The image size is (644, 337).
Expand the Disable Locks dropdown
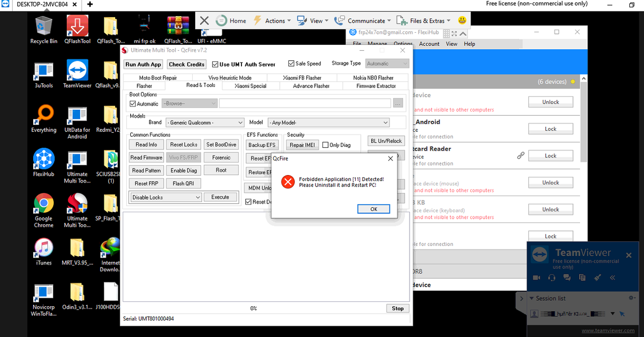tap(166, 198)
